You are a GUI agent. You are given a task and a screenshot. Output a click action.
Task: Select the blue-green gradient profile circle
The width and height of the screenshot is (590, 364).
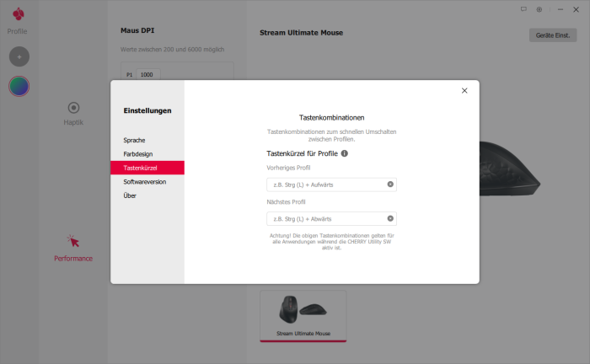coord(19,86)
